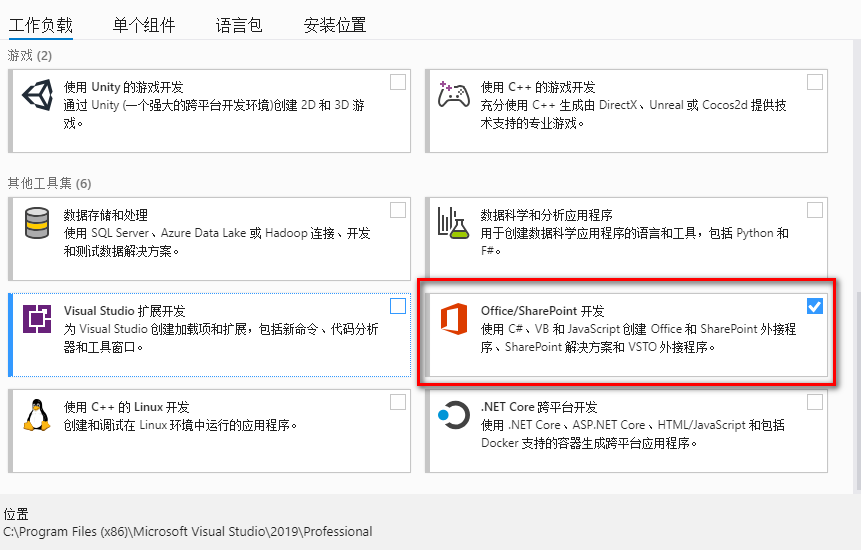
Task: Uncheck the Office/SharePoint 开发 checkbox
Action: (x=815, y=306)
